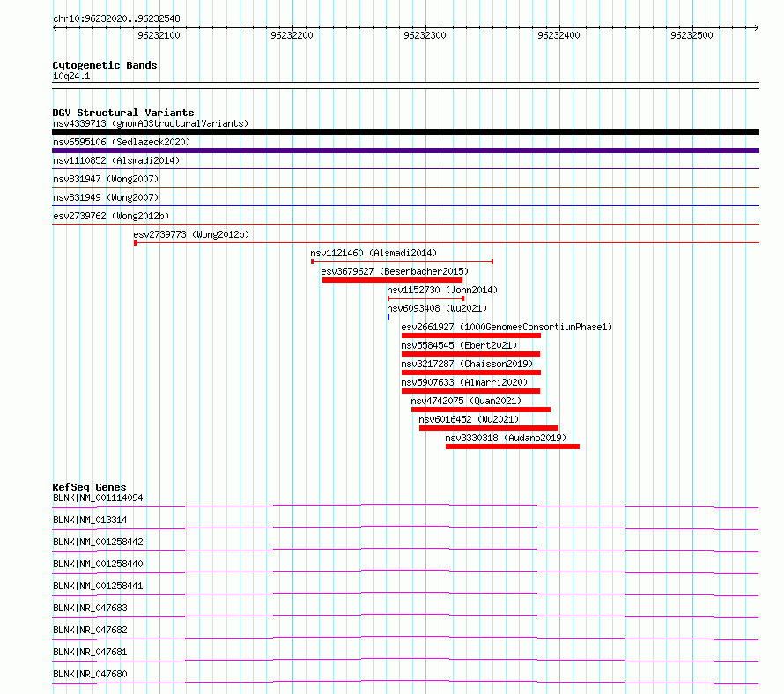Image resolution: width=784 pixels, height=694 pixels.
Task: Click the nsv3330318 red variant bar
Action: tap(513, 447)
